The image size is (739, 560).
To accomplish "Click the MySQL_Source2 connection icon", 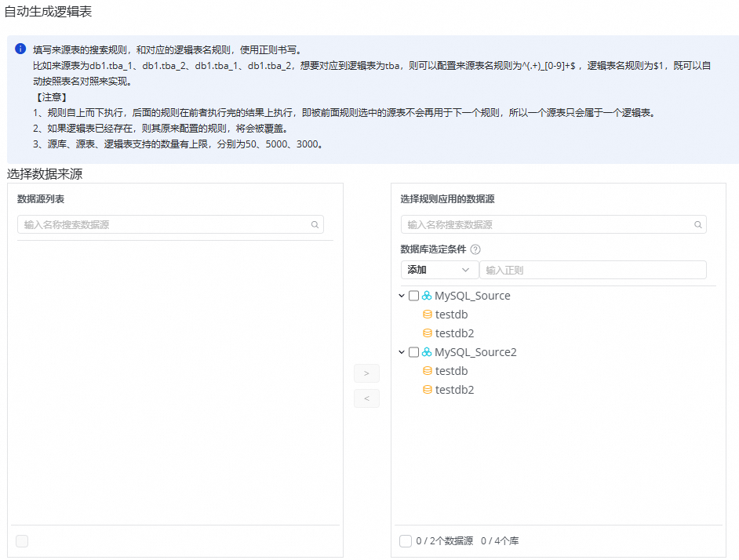I will pos(426,352).
